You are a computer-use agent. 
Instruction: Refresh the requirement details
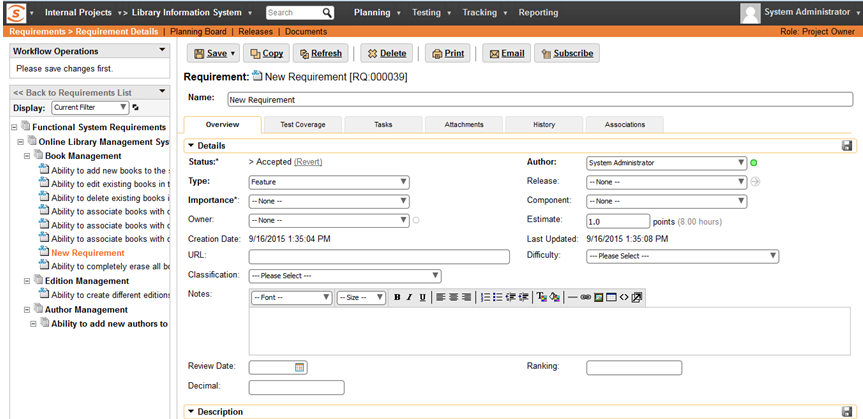coord(319,53)
